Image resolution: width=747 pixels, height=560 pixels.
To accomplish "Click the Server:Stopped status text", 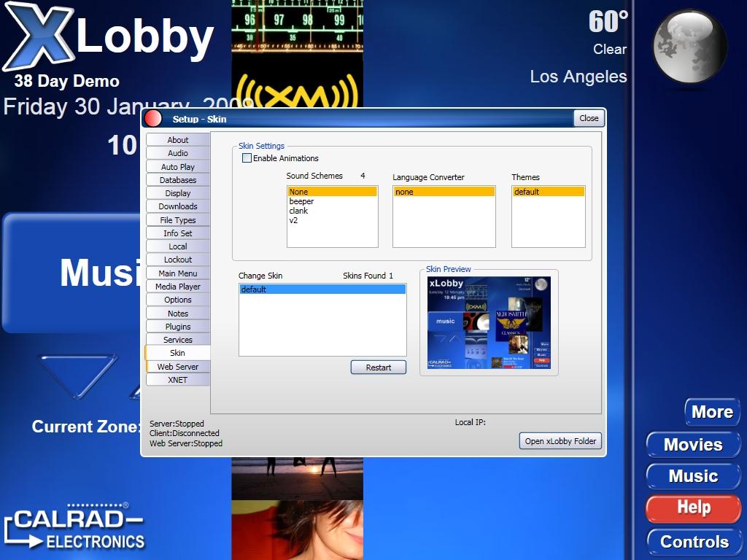I will 177,424.
